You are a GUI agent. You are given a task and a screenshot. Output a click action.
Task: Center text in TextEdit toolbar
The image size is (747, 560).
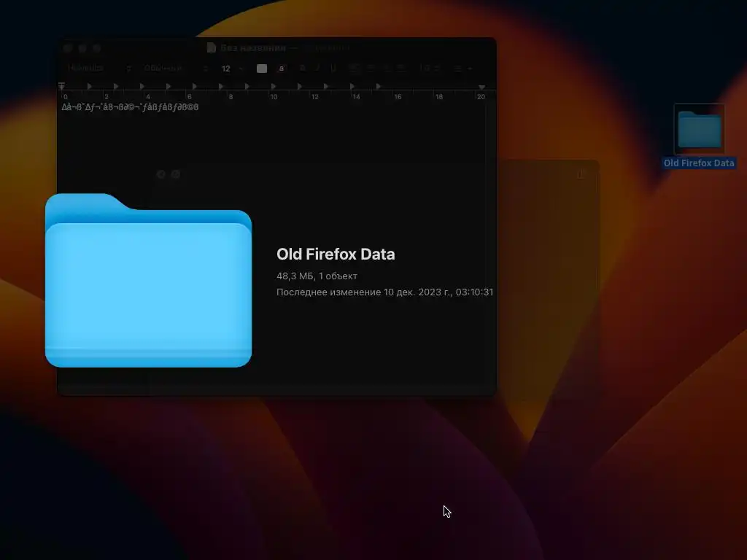coord(371,69)
